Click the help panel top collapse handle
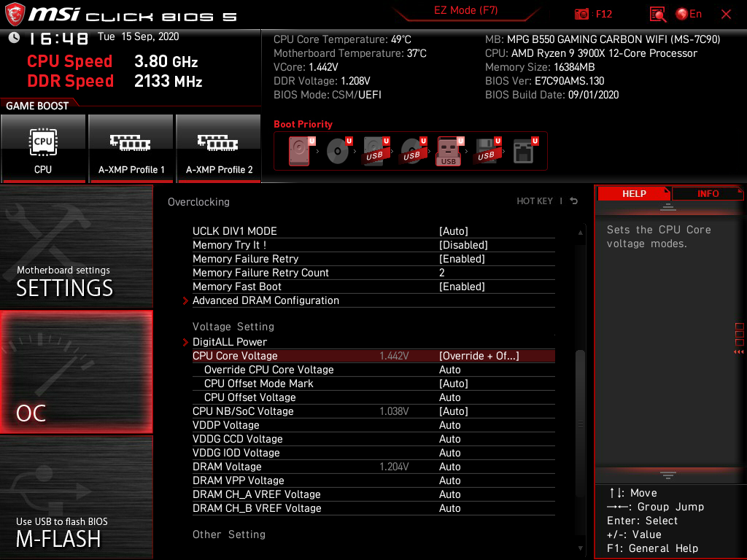The image size is (747, 560). [x=668, y=206]
